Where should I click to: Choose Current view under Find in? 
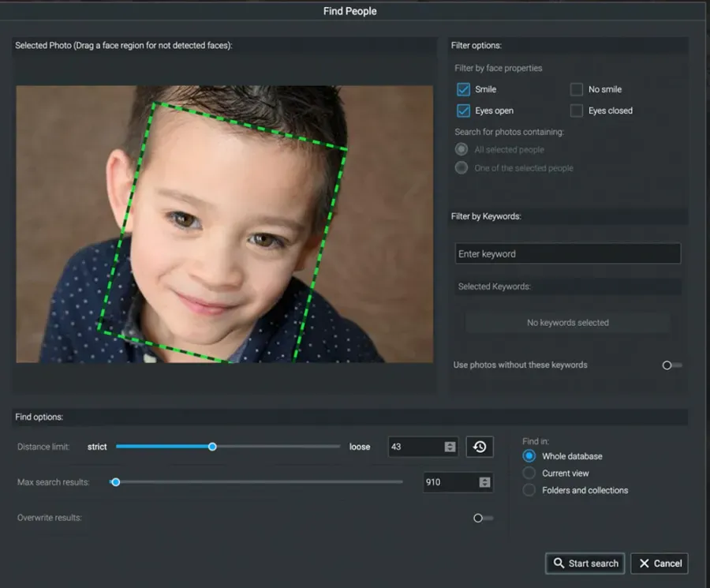pos(529,474)
